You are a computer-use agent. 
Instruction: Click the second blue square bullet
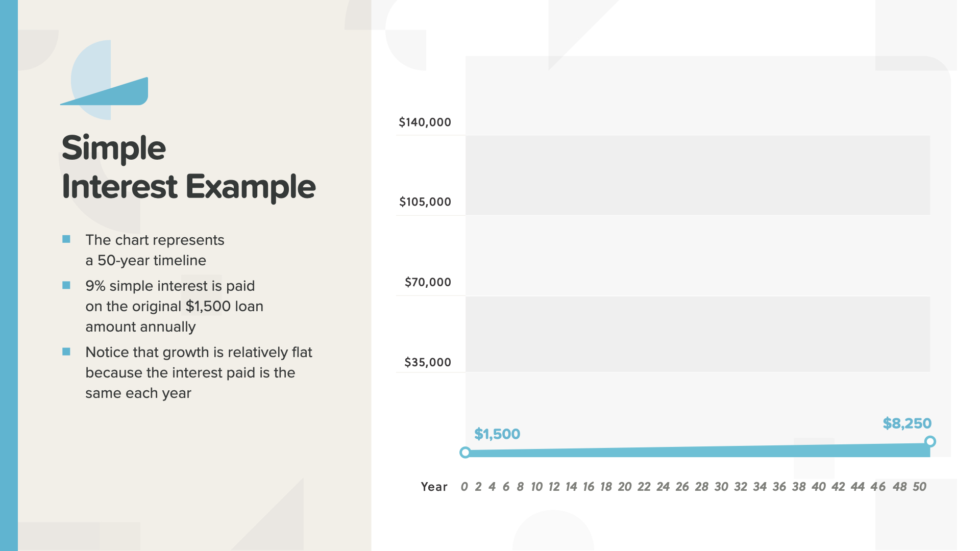coord(66,285)
